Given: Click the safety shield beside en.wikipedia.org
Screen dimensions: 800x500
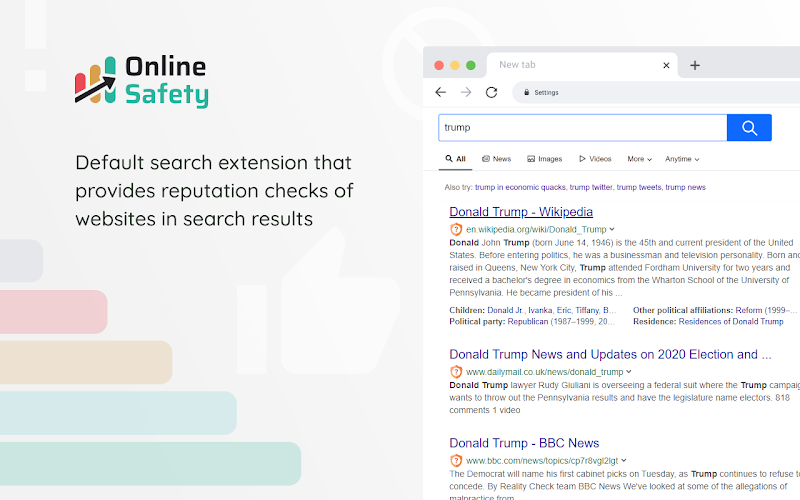Looking at the screenshot, I should (x=456, y=230).
